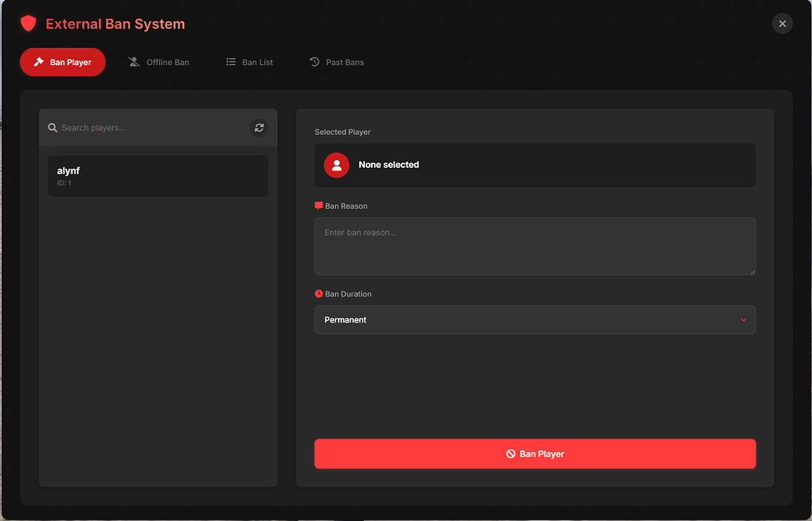Screen dimensions: 812x521
Task: Click the chevron on the Permanent selector
Action: (744, 319)
